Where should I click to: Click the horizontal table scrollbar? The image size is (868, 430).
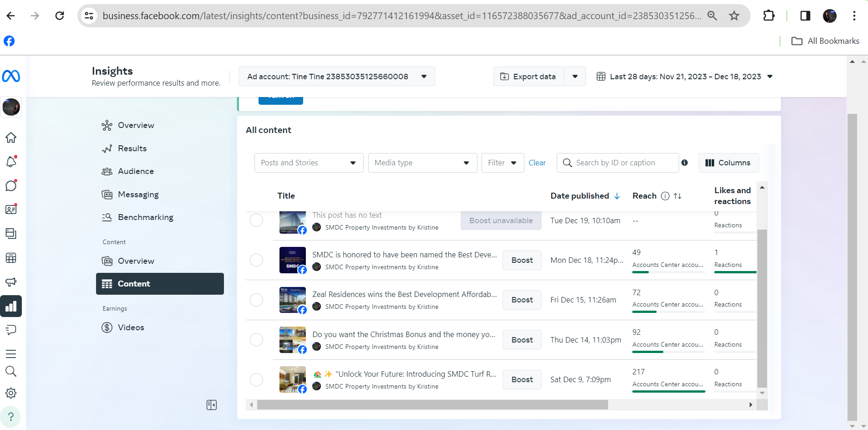[432, 404]
